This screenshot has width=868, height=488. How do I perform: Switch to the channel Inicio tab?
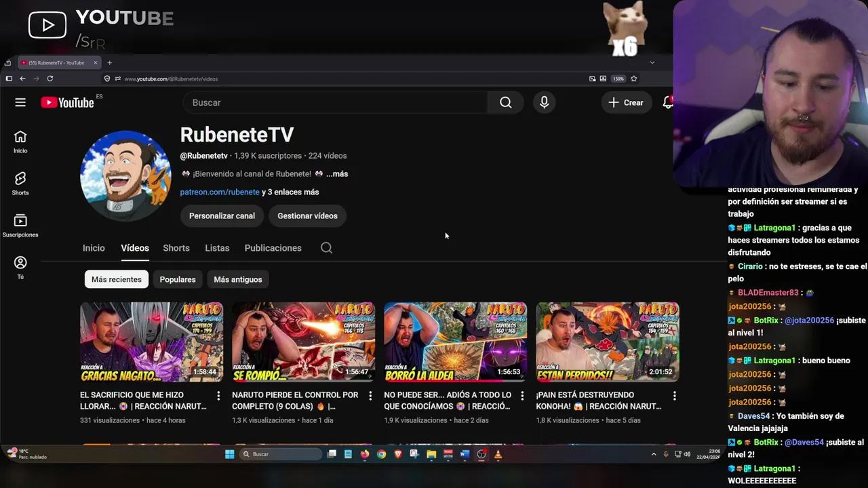[x=94, y=248]
